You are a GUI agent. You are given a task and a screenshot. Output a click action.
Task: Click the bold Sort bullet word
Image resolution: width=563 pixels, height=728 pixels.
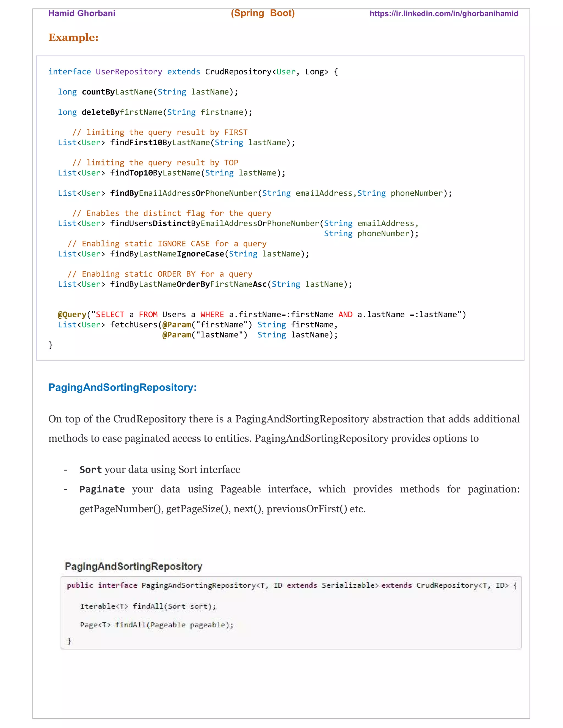click(90, 470)
